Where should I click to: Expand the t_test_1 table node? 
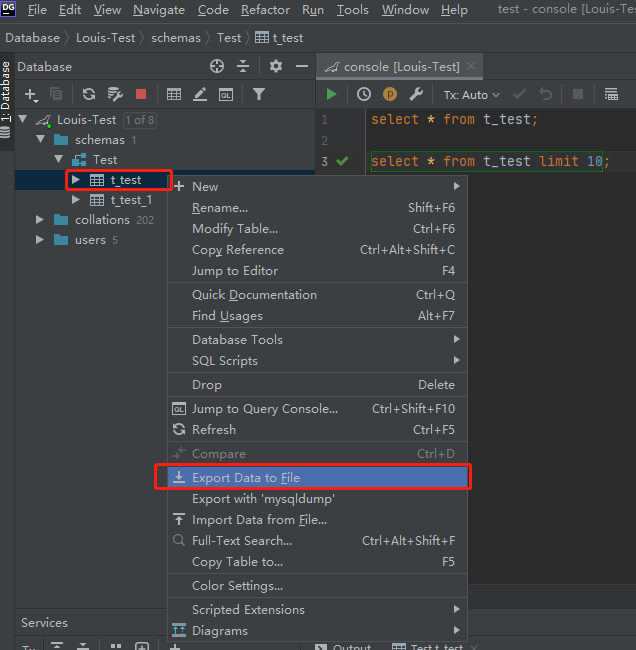coord(76,200)
